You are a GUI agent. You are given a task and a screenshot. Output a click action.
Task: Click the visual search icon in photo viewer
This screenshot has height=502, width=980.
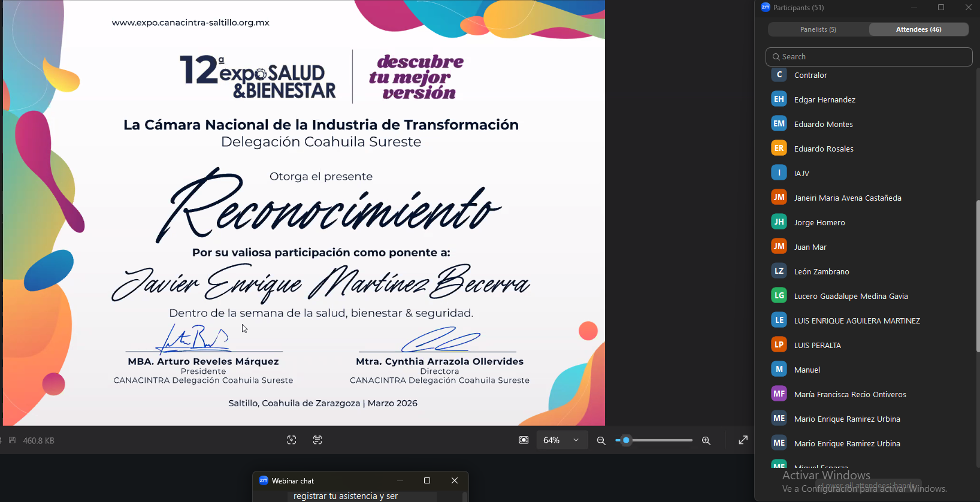pyautogui.click(x=292, y=440)
